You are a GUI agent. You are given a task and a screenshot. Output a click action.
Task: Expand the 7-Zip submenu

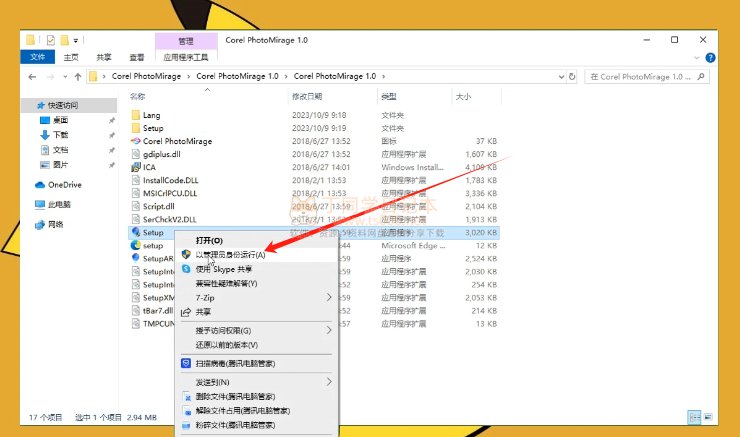point(329,297)
